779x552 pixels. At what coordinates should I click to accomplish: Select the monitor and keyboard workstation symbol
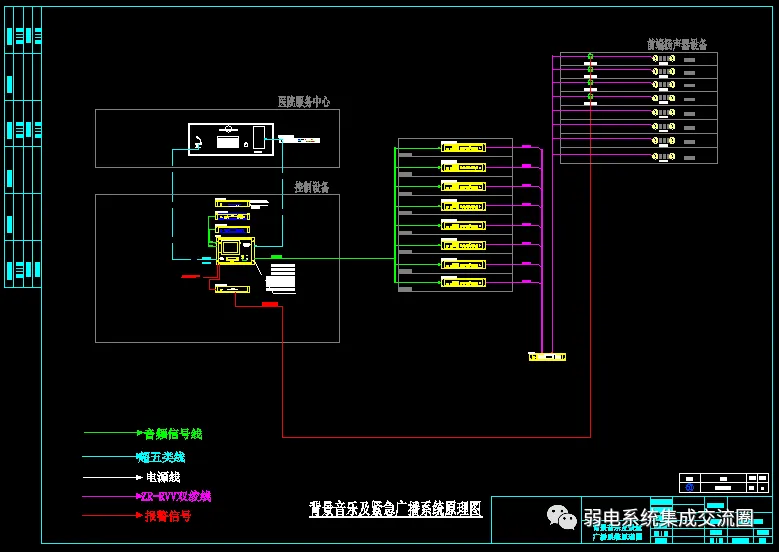[x=228, y=138]
